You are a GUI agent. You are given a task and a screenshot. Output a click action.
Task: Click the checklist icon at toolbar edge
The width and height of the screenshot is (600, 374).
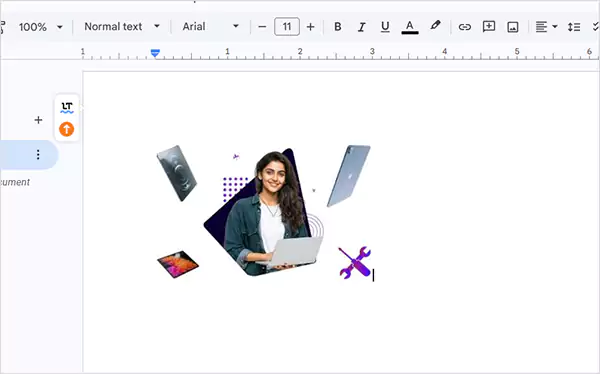596,27
